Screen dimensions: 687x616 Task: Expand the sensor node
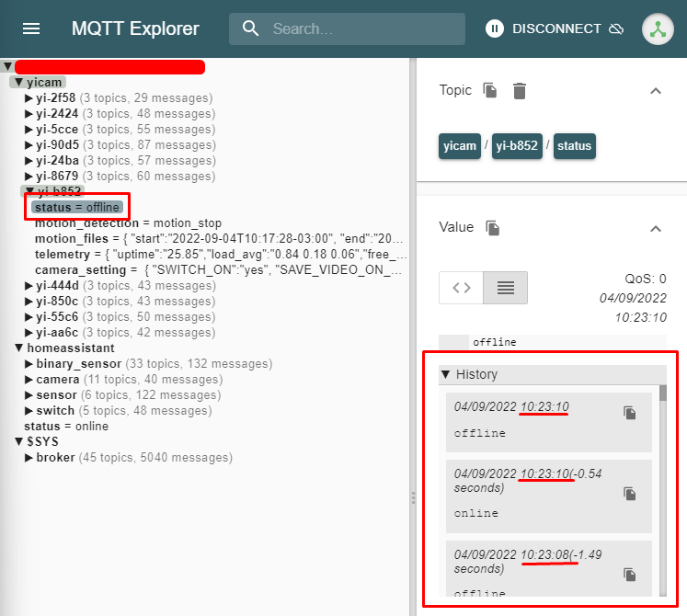pyautogui.click(x=29, y=395)
